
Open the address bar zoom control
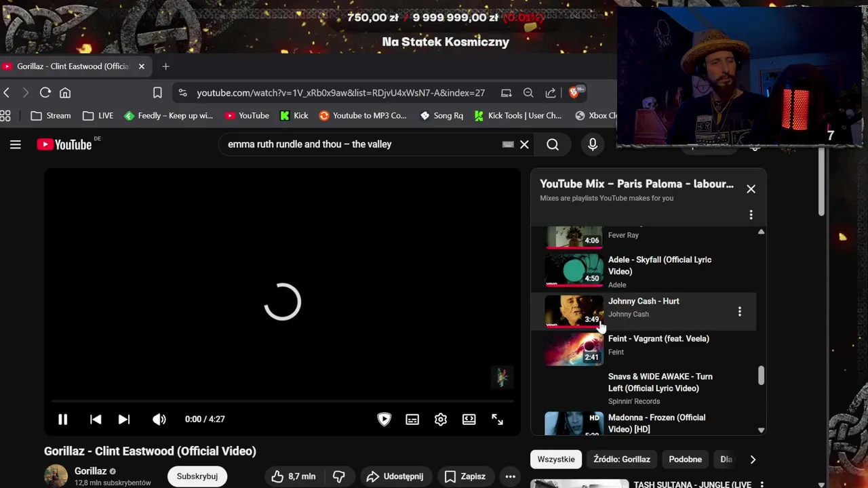(528, 93)
